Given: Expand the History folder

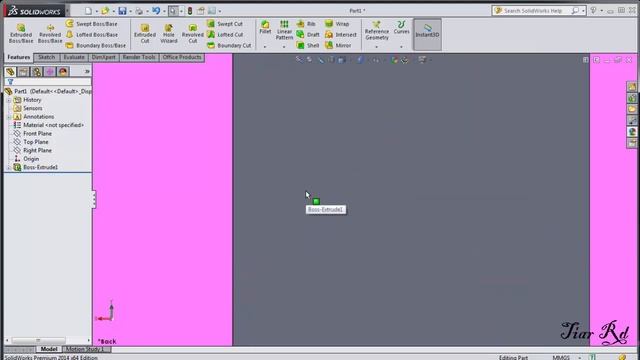Looking at the screenshot, I should [x=9, y=100].
